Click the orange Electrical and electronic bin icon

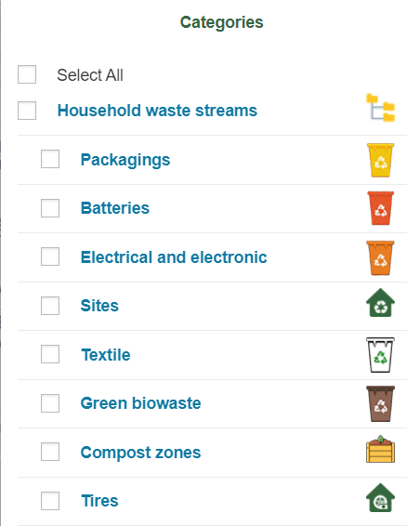[380, 257]
